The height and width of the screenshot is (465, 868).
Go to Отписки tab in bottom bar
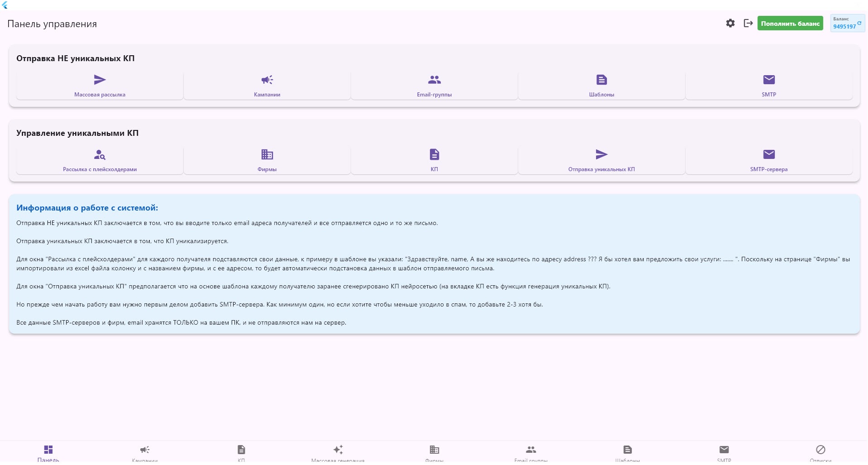(820, 453)
